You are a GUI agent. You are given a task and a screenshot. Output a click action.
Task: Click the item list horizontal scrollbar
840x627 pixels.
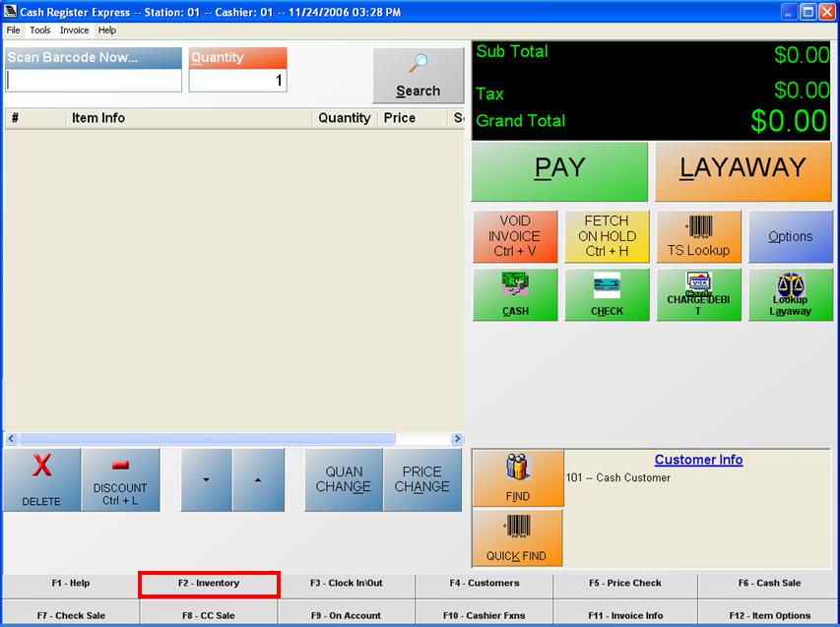click(207, 439)
